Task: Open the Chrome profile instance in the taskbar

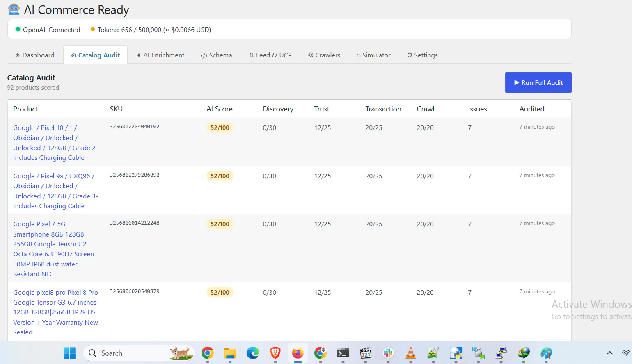Action: [x=321, y=353]
